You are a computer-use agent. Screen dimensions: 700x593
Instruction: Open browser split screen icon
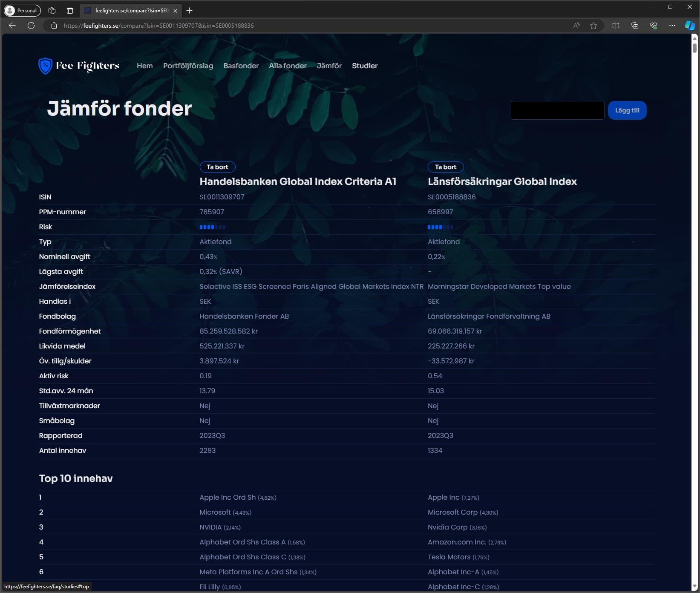point(616,26)
